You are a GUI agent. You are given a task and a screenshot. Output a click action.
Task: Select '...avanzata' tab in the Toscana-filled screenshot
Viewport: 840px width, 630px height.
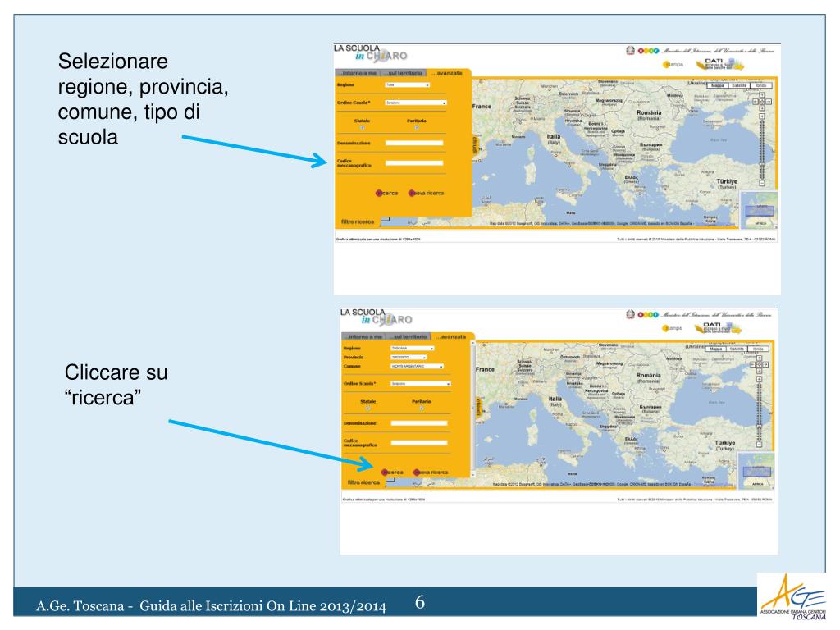[x=452, y=337]
